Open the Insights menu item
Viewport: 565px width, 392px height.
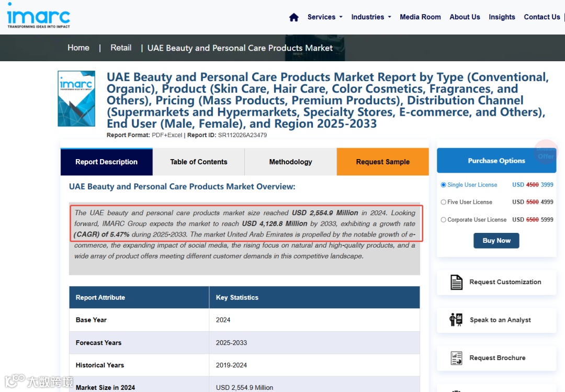(502, 17)
